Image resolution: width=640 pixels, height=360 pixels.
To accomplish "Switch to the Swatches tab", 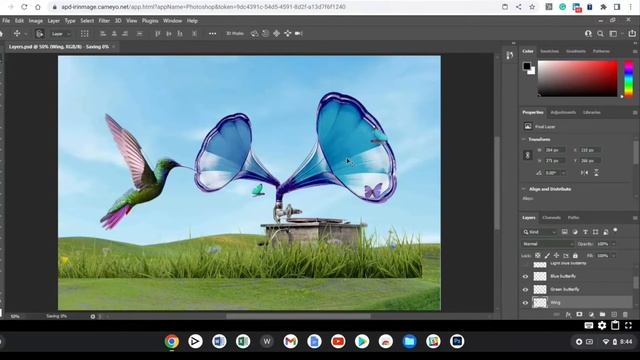I will point(549,51).
